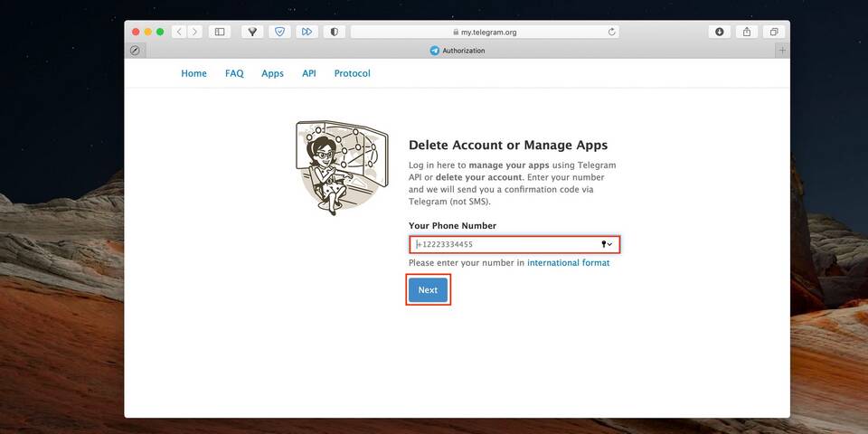868x434 pixels.
Task: Expand the password autofill key dropdown
Action: pos(607,244)
